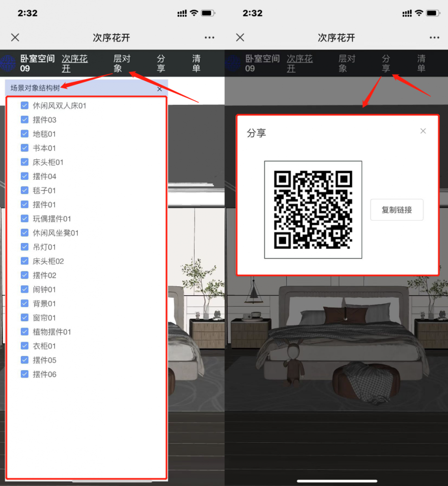The height and width of the screenshot is (486, 448).
Task: Tap the dimmed globe logo in the right phone nav bar
Action: tap(233, 63)
